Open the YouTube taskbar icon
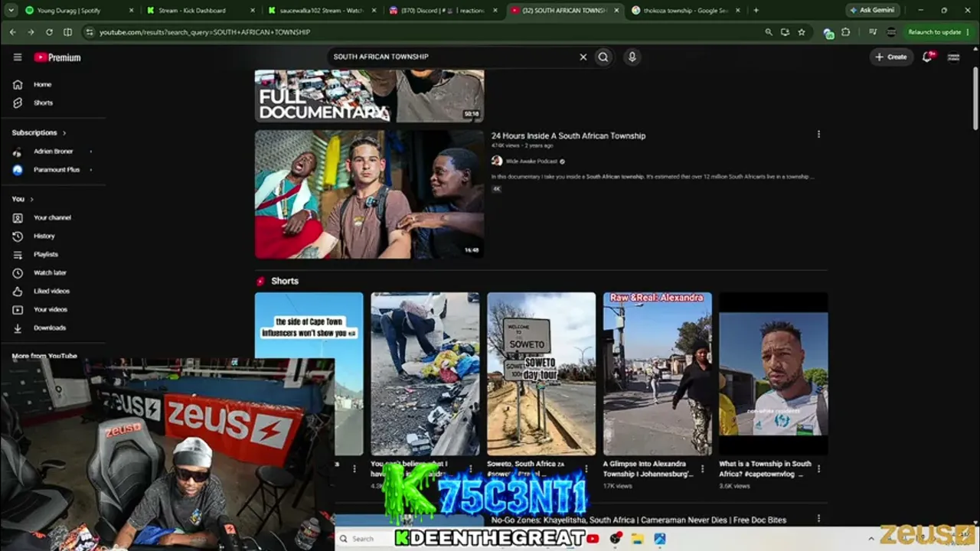Image resolution: width=980 pixels, height=551 pixels. click(593, 539)
